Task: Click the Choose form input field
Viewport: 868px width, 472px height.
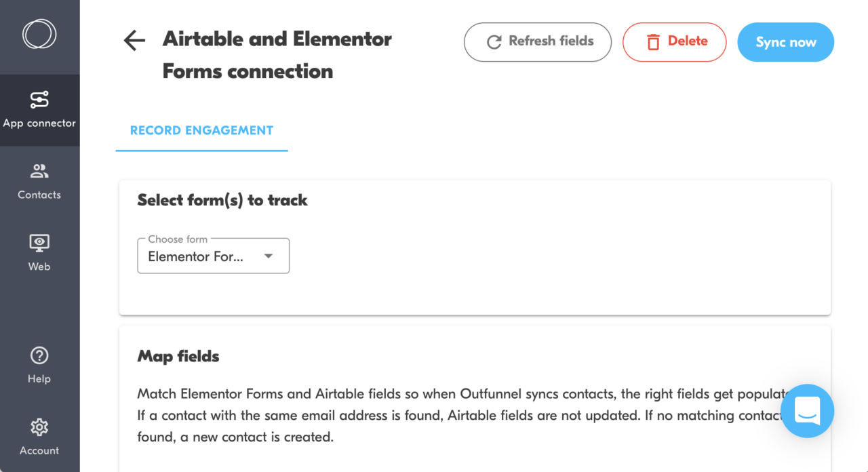Action: coord(203,256)
